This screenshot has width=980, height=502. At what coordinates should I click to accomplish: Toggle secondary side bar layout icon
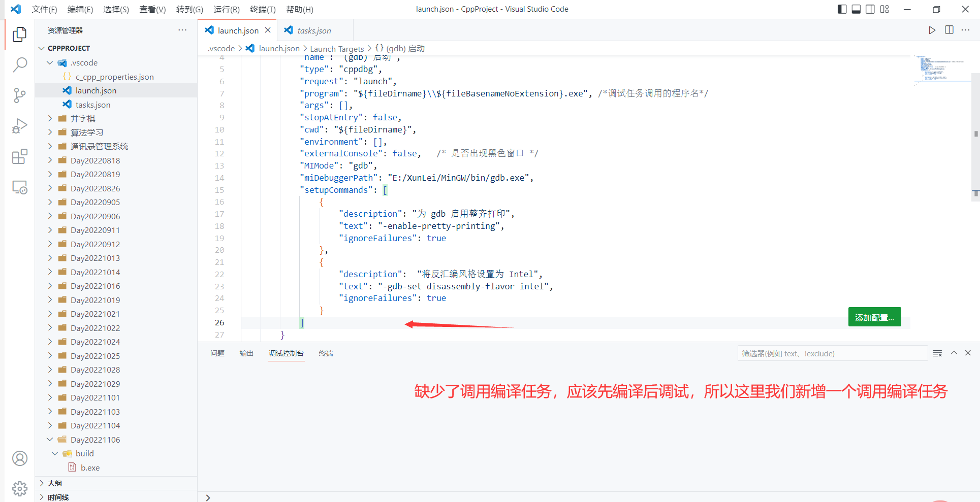coord(870,9)
